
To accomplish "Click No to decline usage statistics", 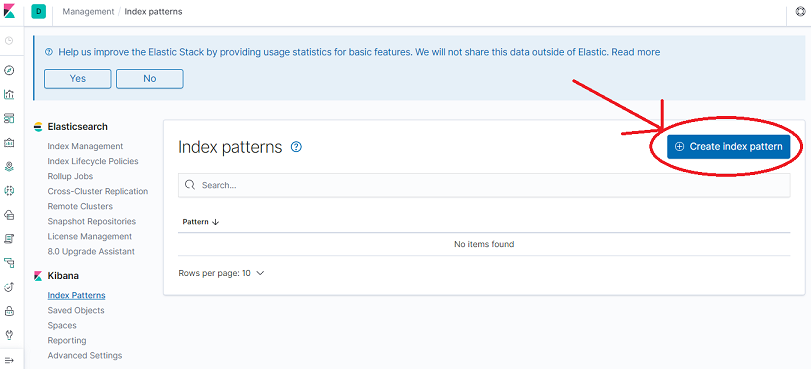I will pyautogui.click(x=149, y=79).
